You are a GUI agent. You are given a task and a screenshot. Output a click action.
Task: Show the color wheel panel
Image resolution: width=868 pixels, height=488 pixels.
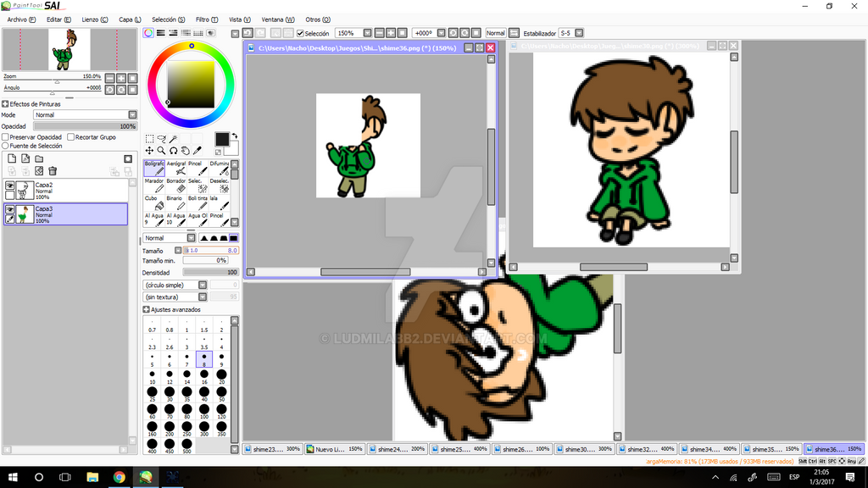click(x=148, y=33)
